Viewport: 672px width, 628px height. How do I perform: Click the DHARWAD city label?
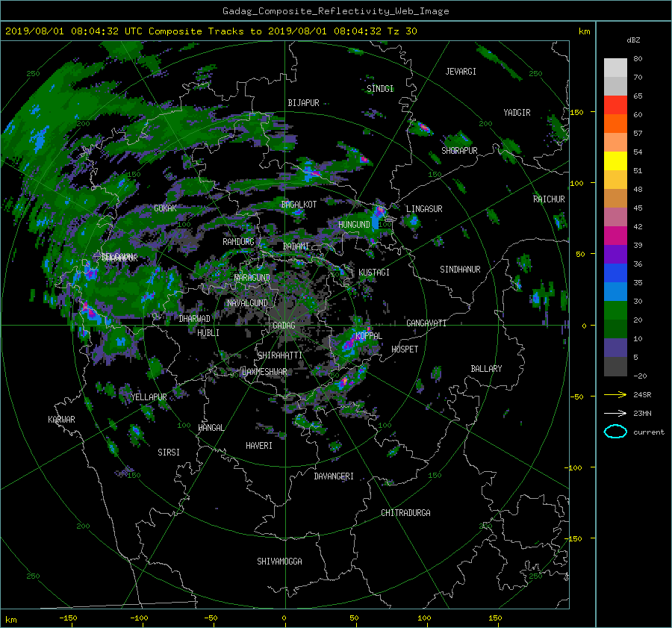pos(195,319)
